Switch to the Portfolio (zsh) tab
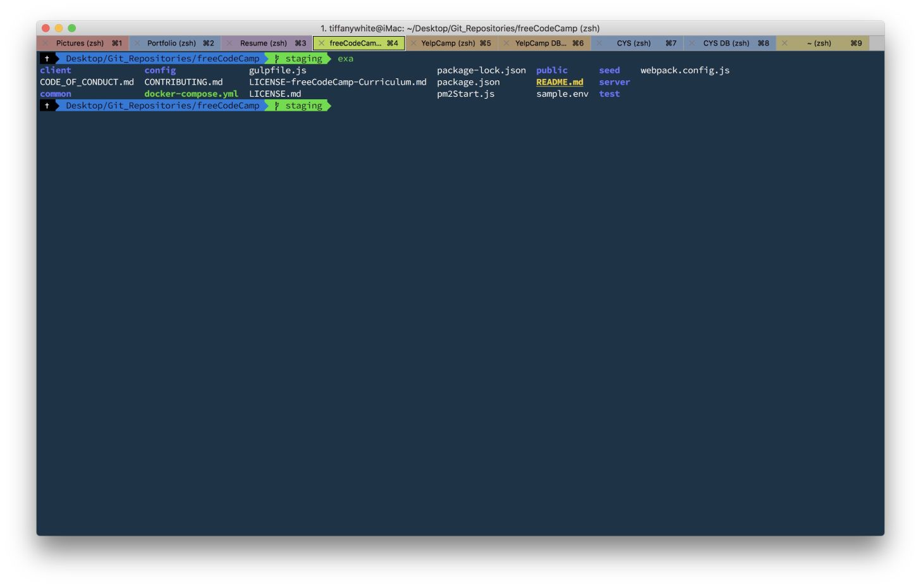Screen dimensions: 921x588 coord(175,43)
